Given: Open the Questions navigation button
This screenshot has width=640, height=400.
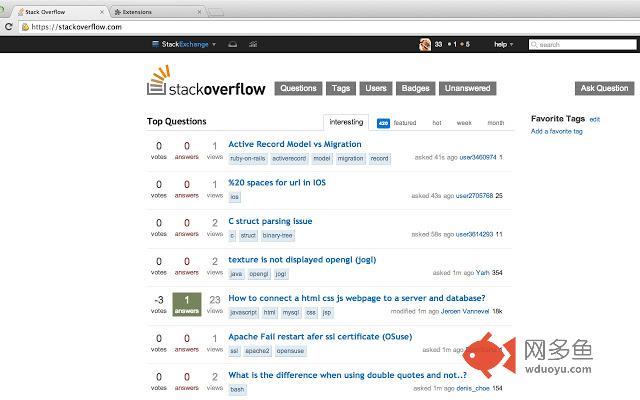Looking at the screenshot, I should click(x=298, y=88).
